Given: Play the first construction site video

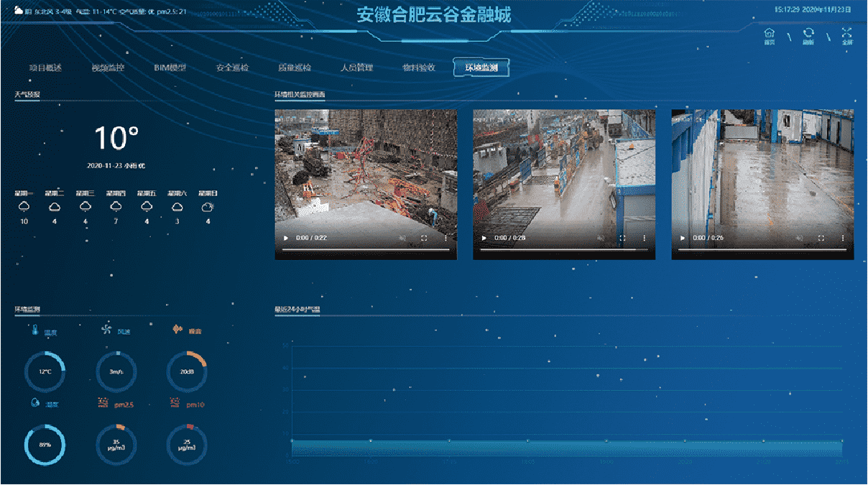Looking at the screenshot, I should 285,238.
